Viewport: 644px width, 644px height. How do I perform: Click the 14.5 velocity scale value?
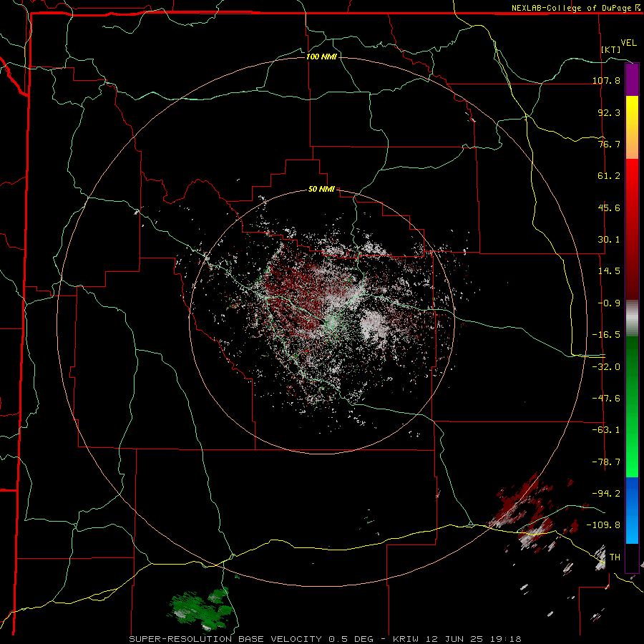pos(609,271)
